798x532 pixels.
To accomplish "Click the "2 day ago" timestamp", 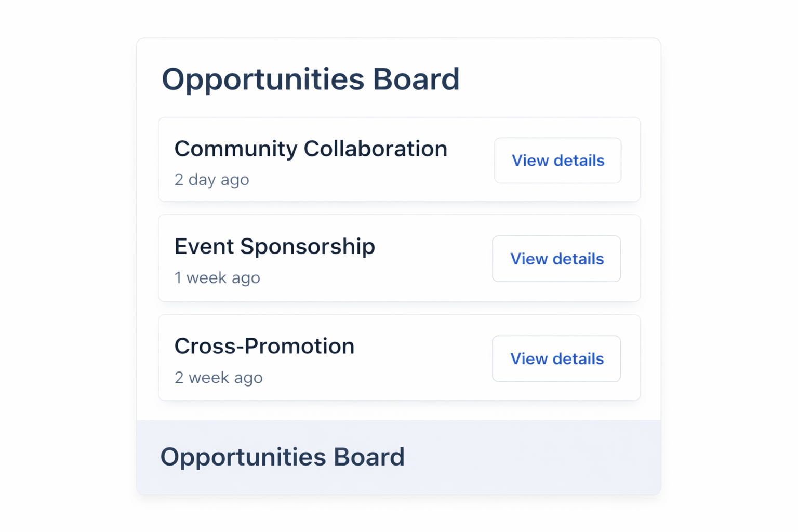I will click(211, 180).
